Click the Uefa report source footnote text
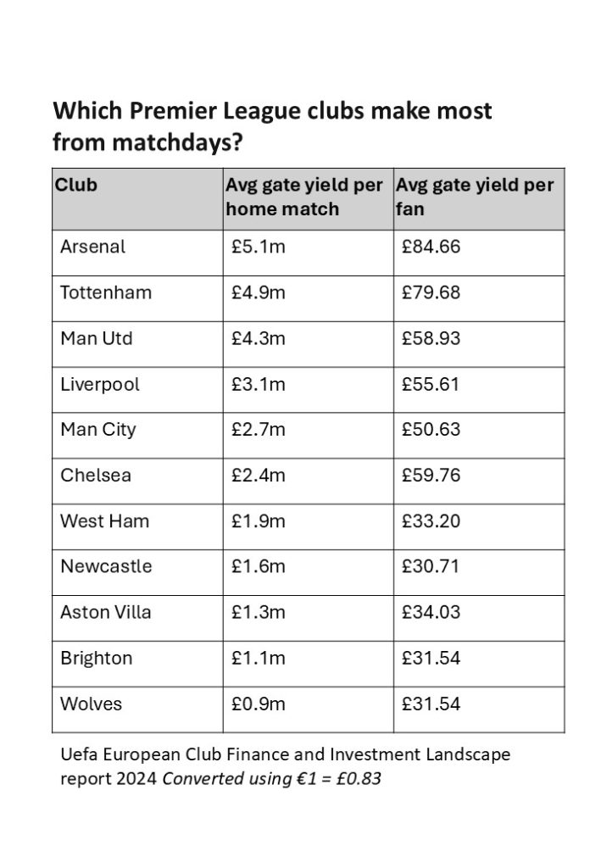 [285, 765]
